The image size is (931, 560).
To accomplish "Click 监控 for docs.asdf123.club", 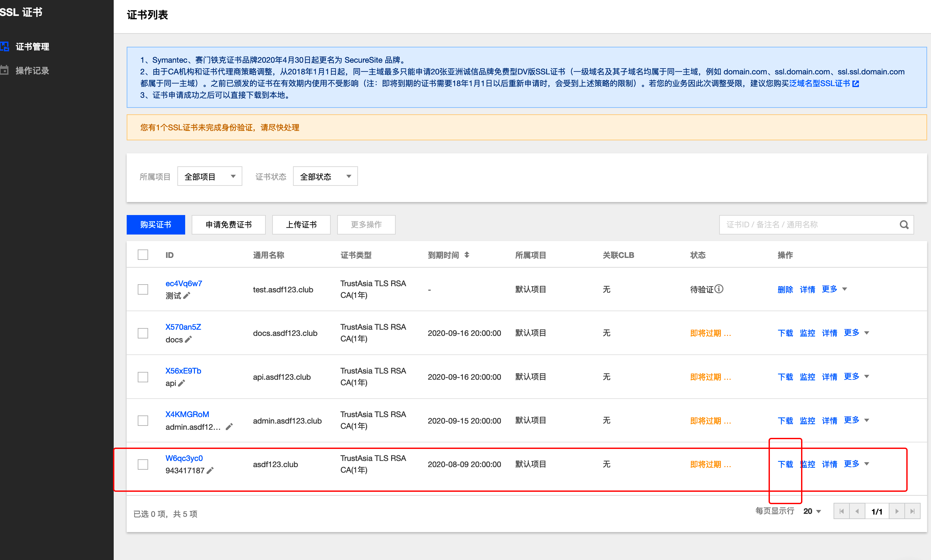I will [808, 333].
